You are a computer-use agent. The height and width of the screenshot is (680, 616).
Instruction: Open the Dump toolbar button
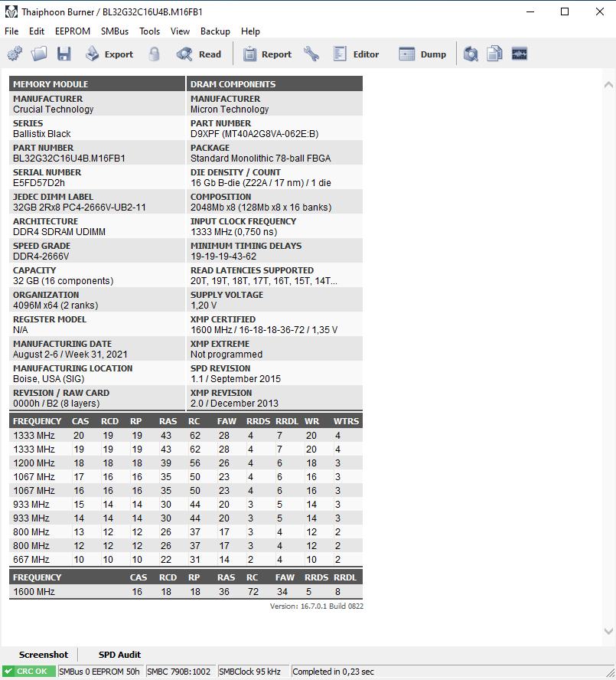point(422,54)
